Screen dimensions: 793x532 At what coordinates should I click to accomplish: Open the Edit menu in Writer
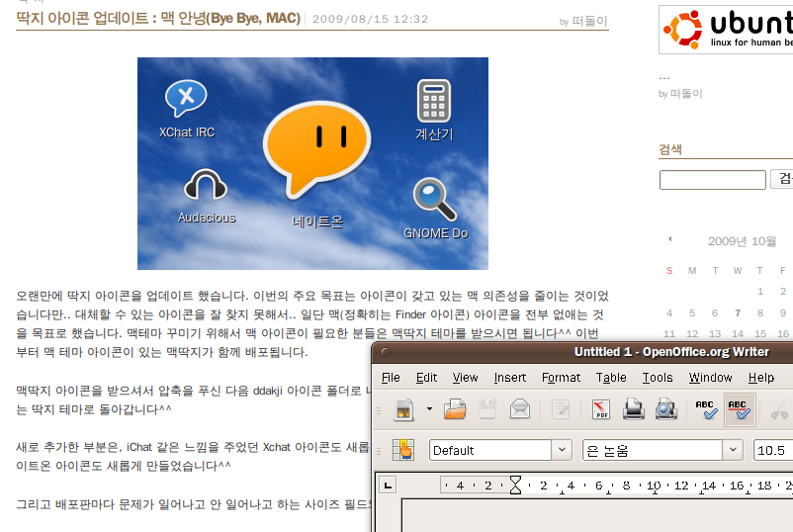click(x=426, y=378)
